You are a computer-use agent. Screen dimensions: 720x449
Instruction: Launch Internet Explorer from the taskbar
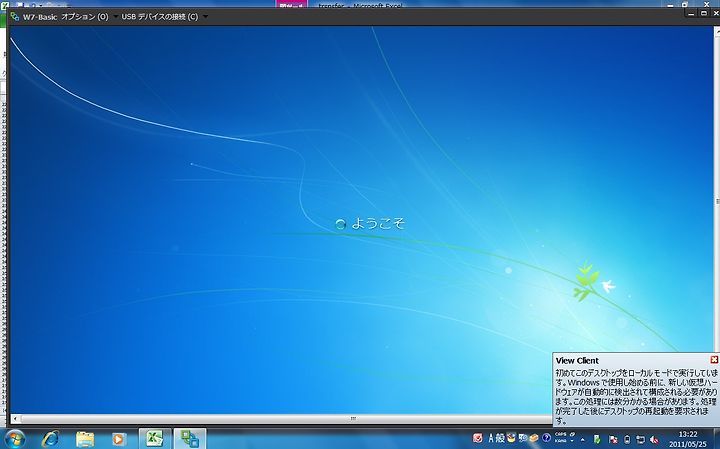pos(50,439)
